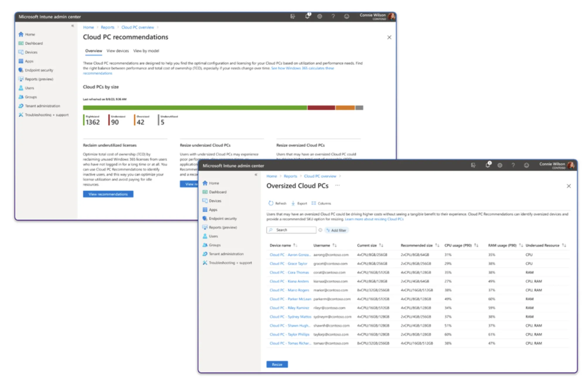588x389 pixels.
Task: Click notifications bell in front window header
Action: (488, 165)
